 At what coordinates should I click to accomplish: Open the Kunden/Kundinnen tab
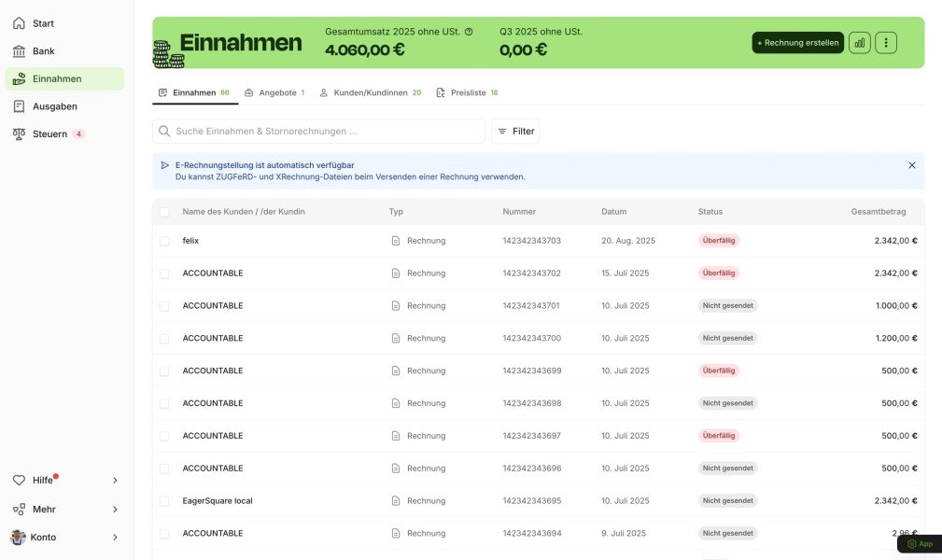click(x=368, y=92)
